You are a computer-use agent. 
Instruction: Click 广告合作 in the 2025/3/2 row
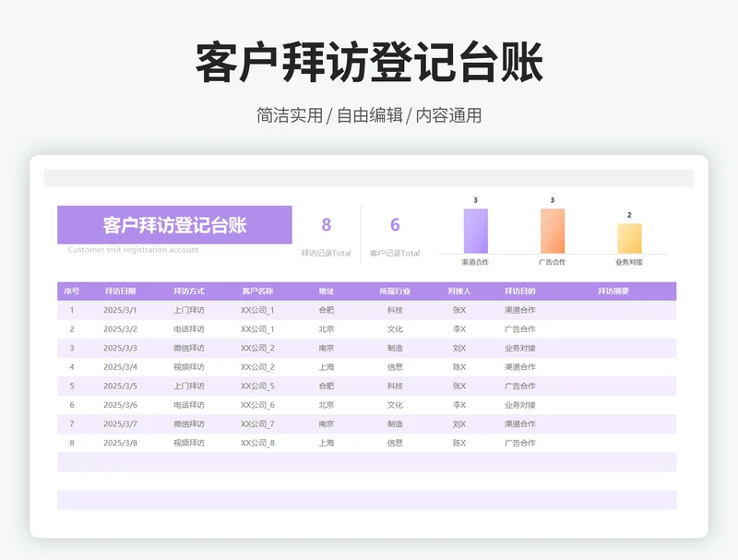pos(520,329)
